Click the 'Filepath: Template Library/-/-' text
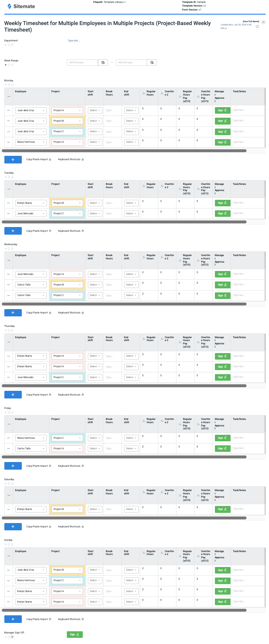Screen dimensions: 269x644 pos(109,2)
